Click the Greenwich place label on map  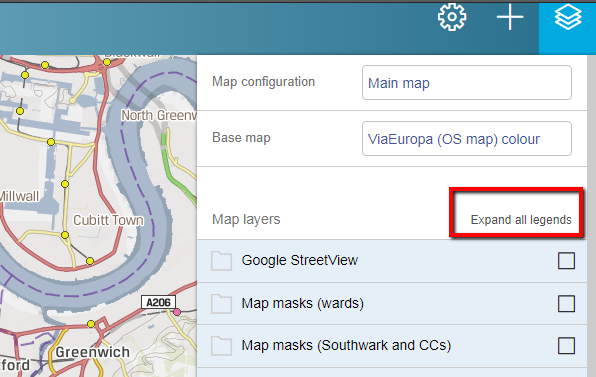[x=92, y=352]
